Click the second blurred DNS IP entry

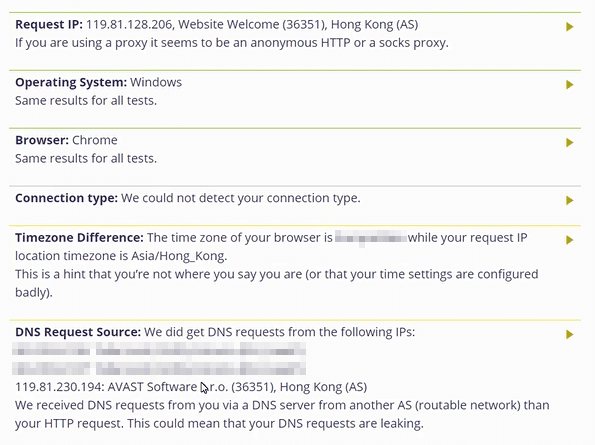click(x=159, y=368)
